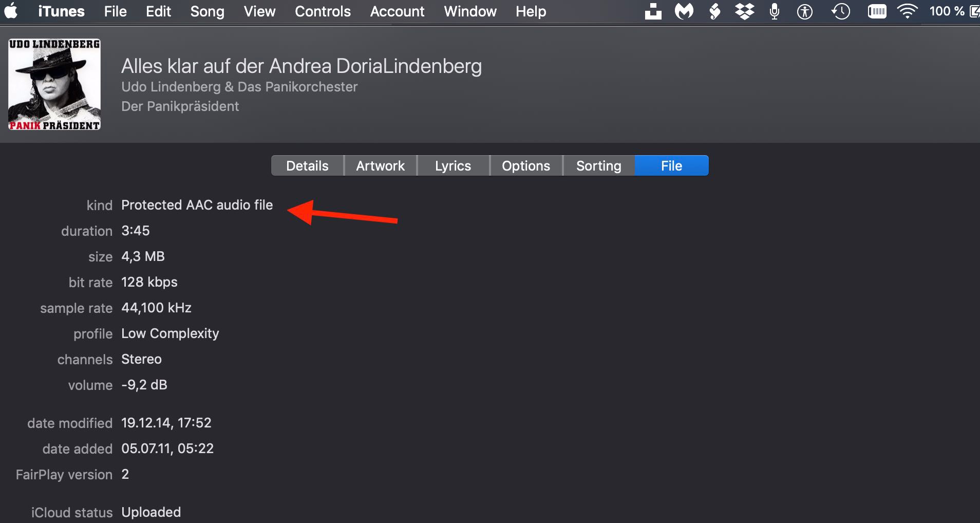The width and height of the screenshot is (980, 523).
Task: Switch to the Details tab
Action: [307, 165]
